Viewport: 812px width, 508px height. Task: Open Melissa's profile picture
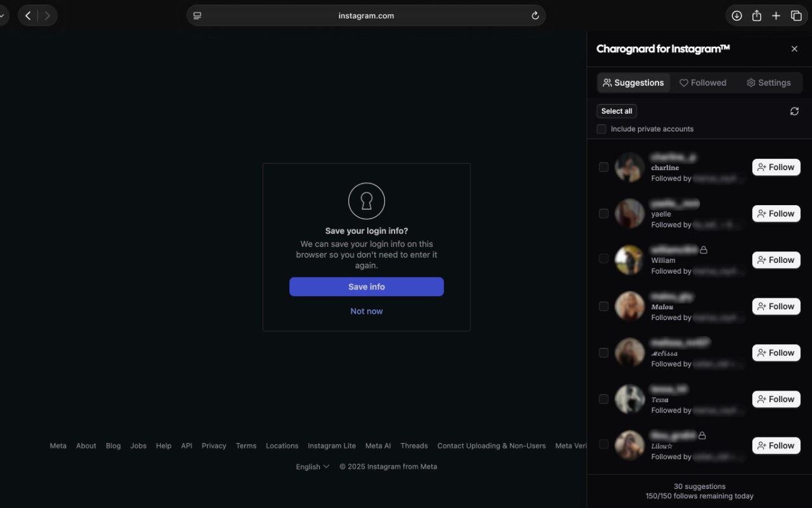[x=630, y=352]
